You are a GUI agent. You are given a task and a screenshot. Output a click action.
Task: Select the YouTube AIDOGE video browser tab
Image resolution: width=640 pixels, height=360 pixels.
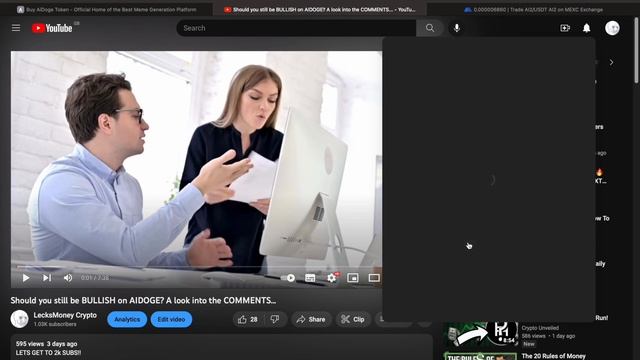(x=320, y=9)
